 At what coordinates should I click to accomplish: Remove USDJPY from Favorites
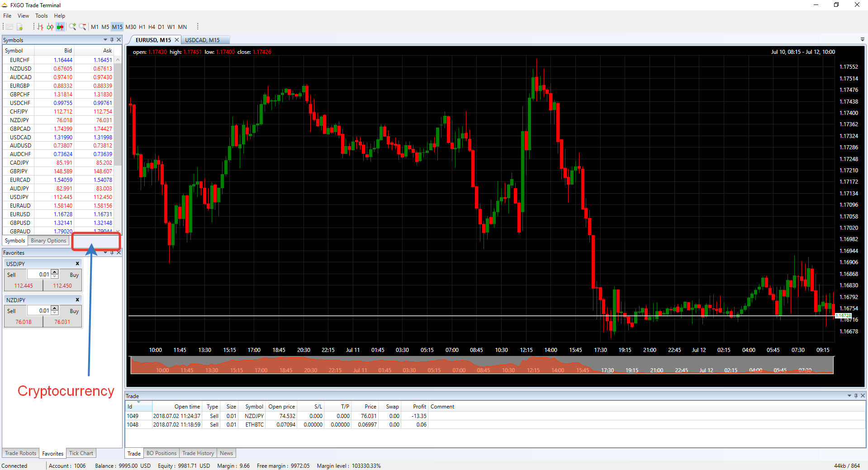tap(77, 264)
